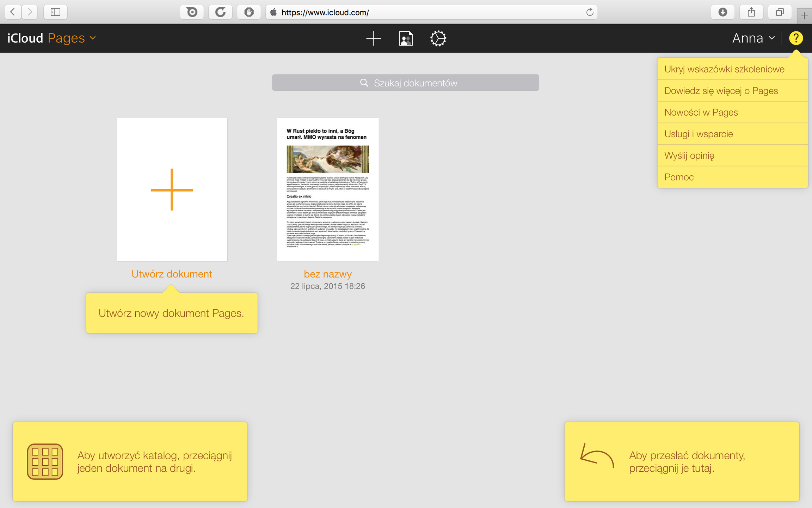The height and width of the screenshot is (508, 812).
Task: Click the grid icon in the catalog tip
Action: [45, 461]
